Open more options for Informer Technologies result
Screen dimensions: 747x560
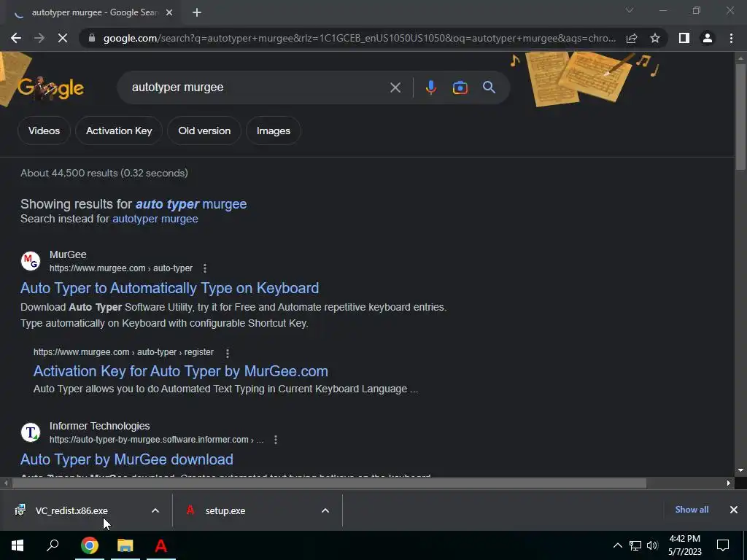click(275, 440)
